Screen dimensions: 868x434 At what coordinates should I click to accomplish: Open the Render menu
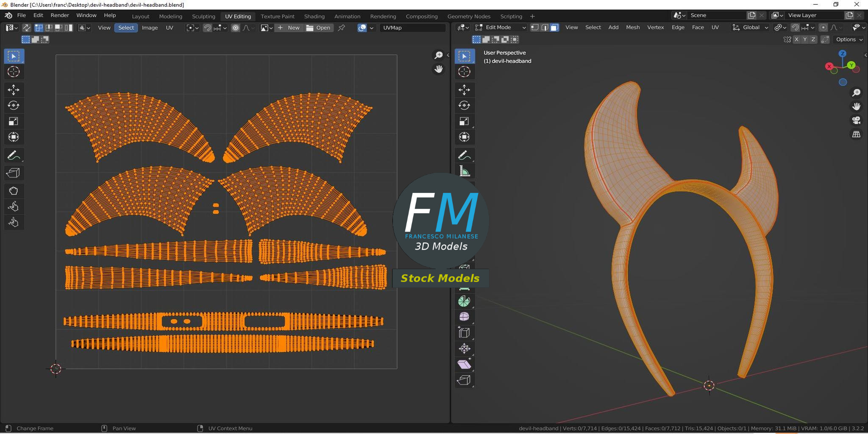point(60,15)
